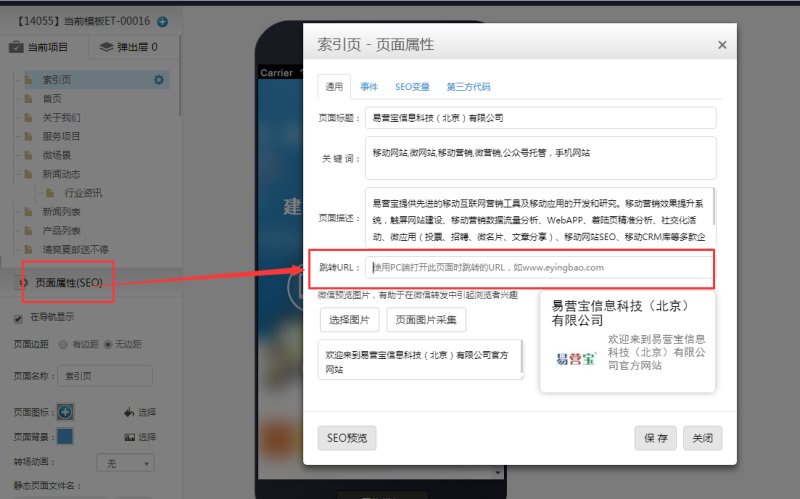Select the 无边距 radio button
The width and height of the screenshot is (800, 499).
coord(108,344)
